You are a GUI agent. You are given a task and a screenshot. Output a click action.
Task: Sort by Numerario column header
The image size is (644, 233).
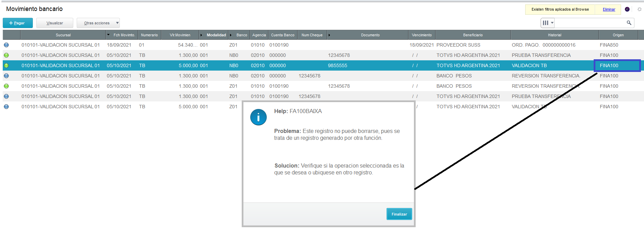point(149,35)
